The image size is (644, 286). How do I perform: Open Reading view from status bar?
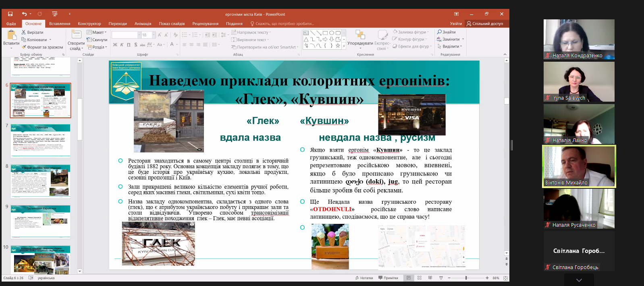(430, 278)
